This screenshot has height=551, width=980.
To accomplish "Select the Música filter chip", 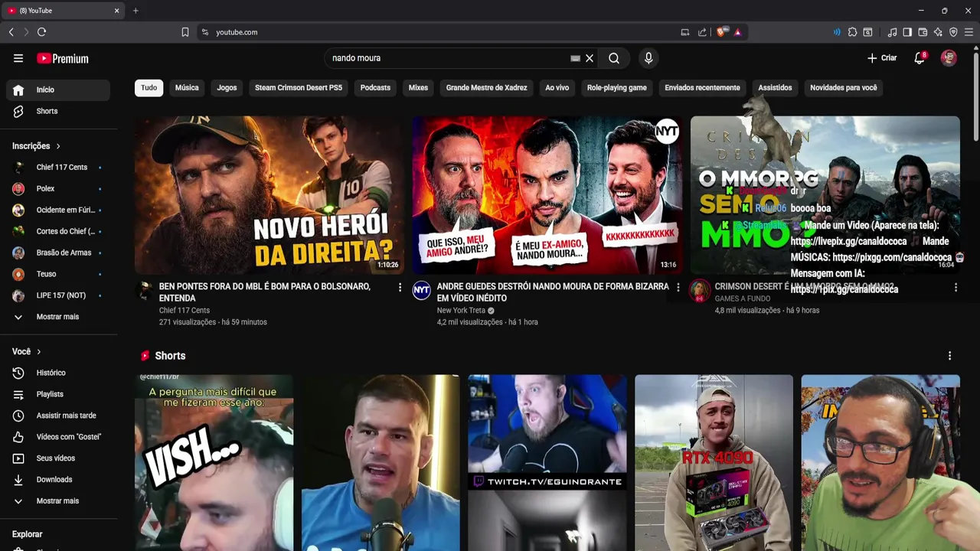I will 187,88.
